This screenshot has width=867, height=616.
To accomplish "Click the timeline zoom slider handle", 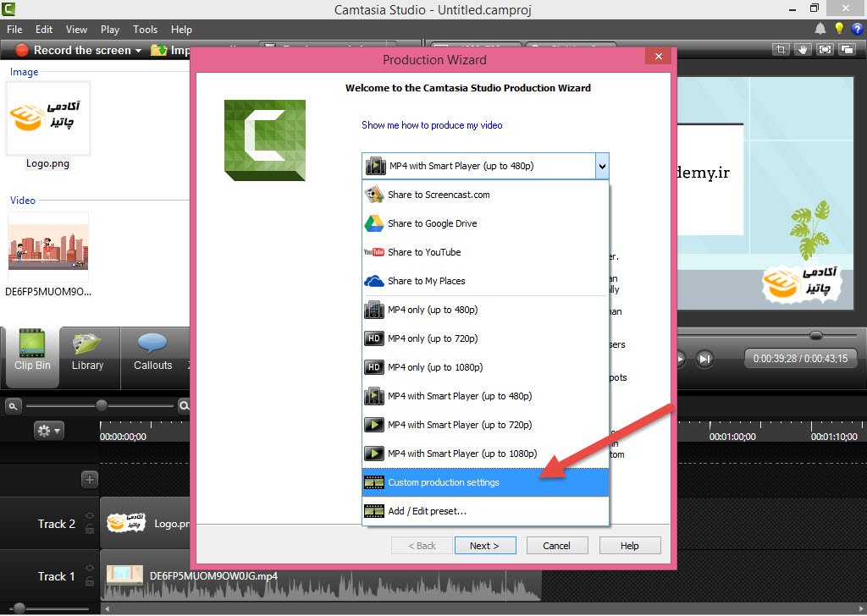I will (102, 406).
